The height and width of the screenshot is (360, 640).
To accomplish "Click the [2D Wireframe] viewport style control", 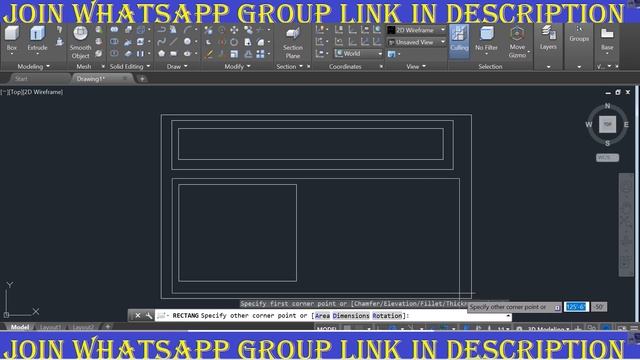I will click(x=42, y=92).
